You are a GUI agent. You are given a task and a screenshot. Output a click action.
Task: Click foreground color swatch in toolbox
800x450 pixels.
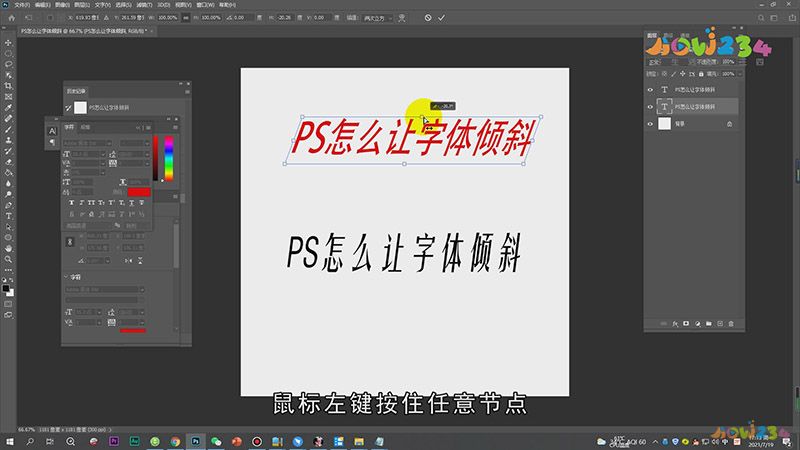pyautogui.click(x=6, y=289)
